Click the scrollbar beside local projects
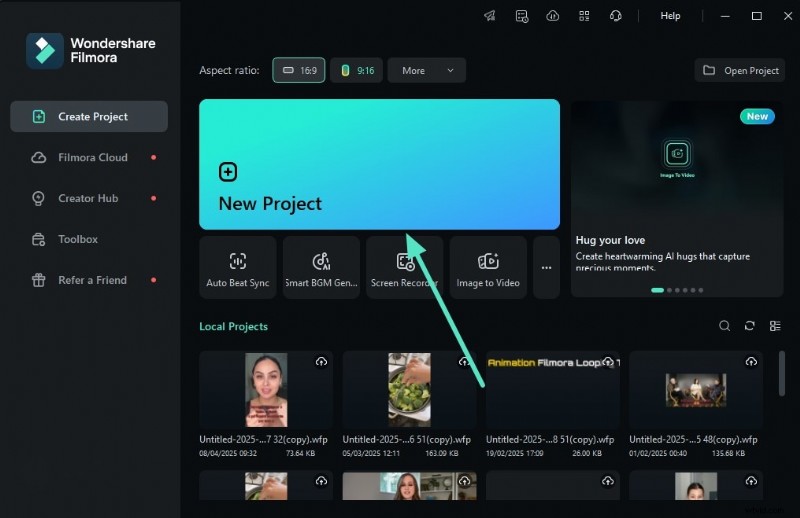800x518 pixels. coord(782,373)
